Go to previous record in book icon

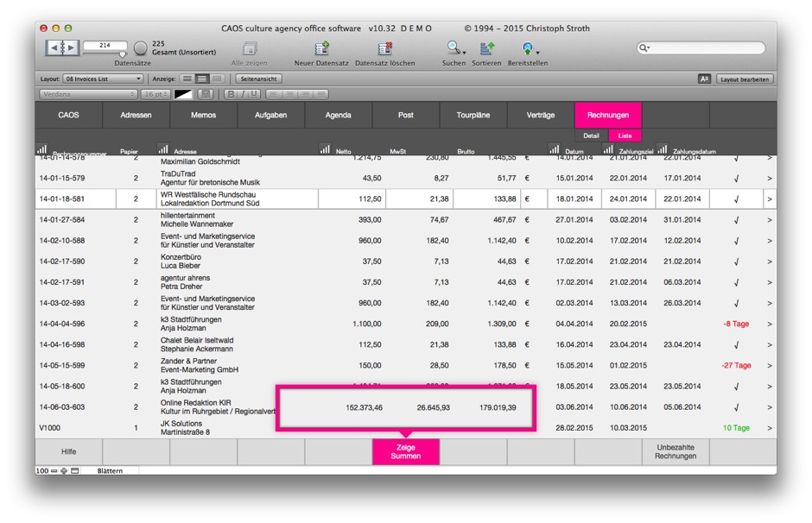(x=54, y=47)
